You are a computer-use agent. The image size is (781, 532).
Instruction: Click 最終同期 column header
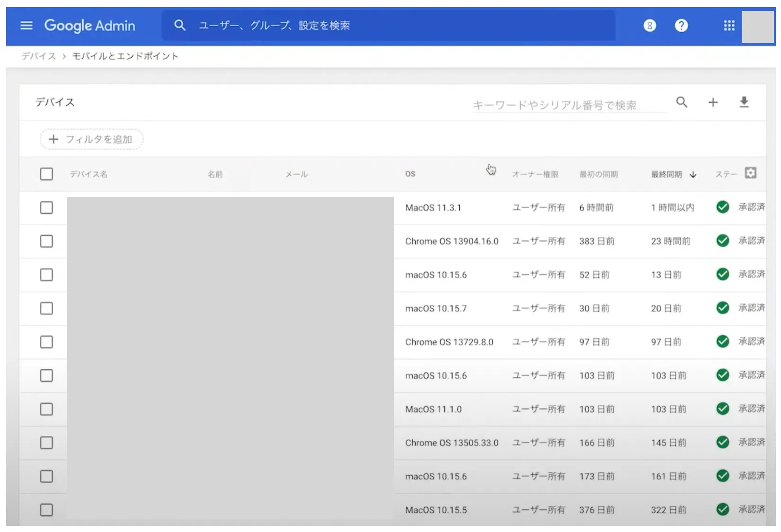click(666, 174)
